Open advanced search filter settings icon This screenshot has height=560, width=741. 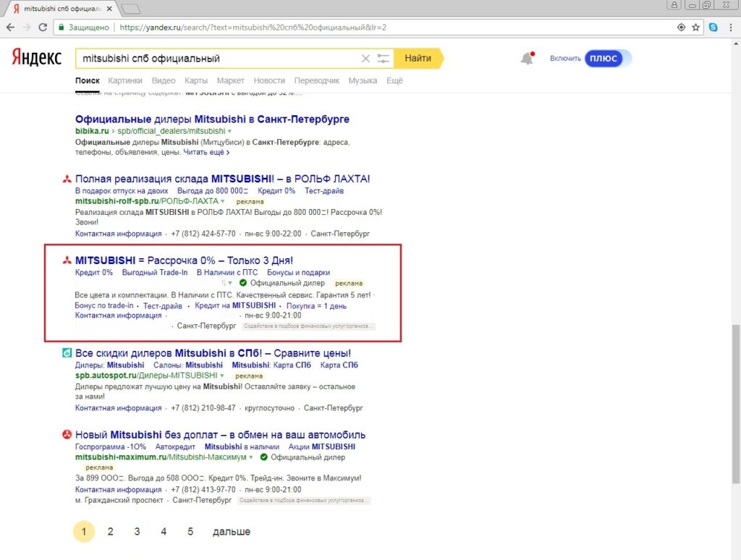pos(383,59)
